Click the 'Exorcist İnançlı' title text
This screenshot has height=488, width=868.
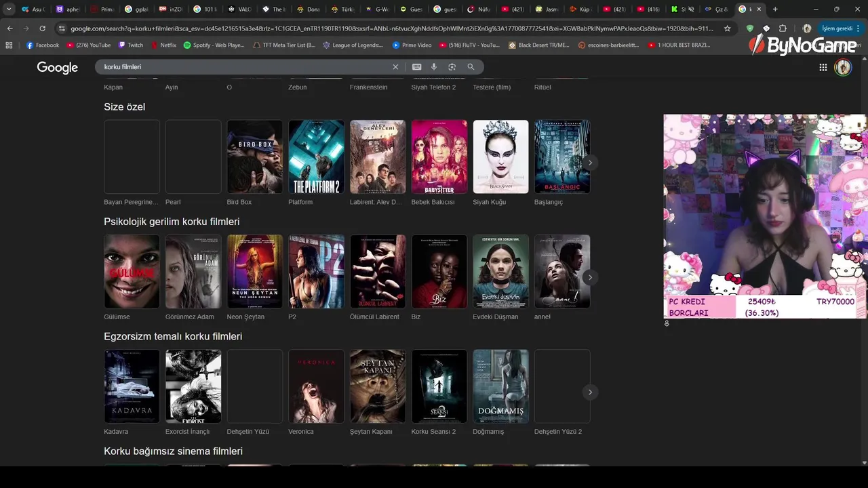[187, 431]
